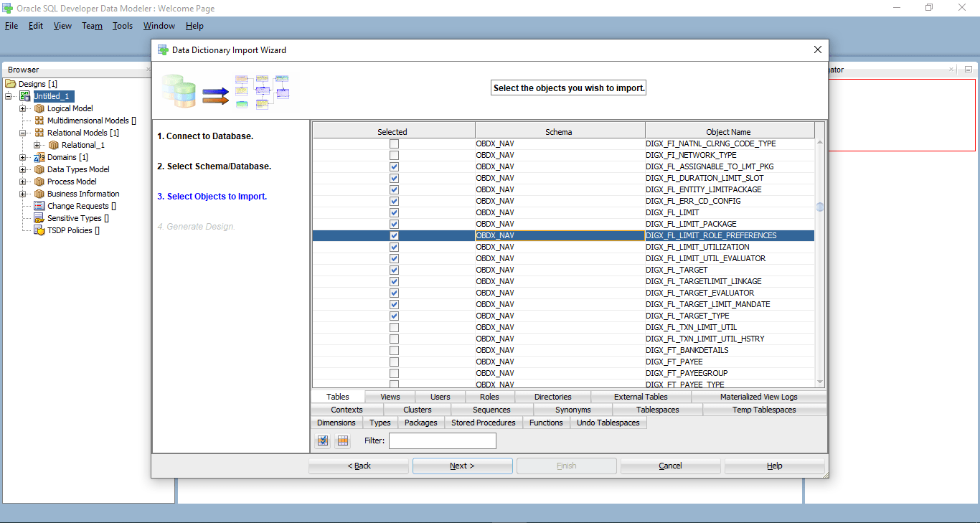Expand the Data Types Model node
Screen dimensions: 980x523
(x=23, y=169)
